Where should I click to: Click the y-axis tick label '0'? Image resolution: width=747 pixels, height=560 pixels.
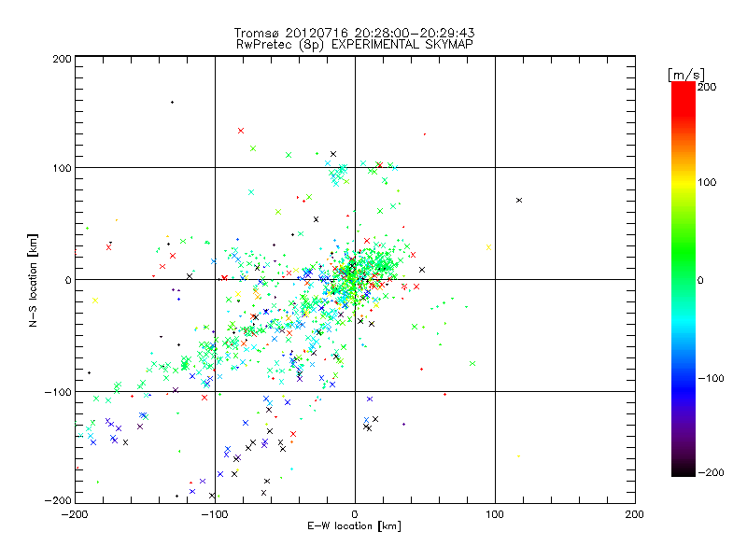tap(68, 280)
